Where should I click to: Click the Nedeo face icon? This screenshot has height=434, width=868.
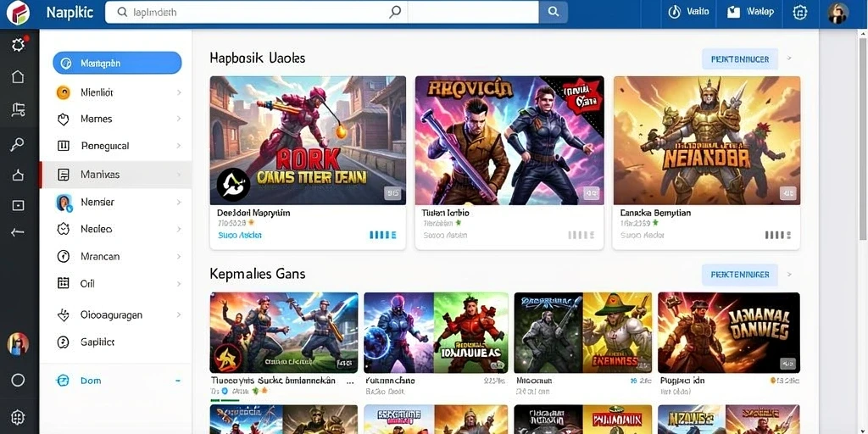pos(64,229)
